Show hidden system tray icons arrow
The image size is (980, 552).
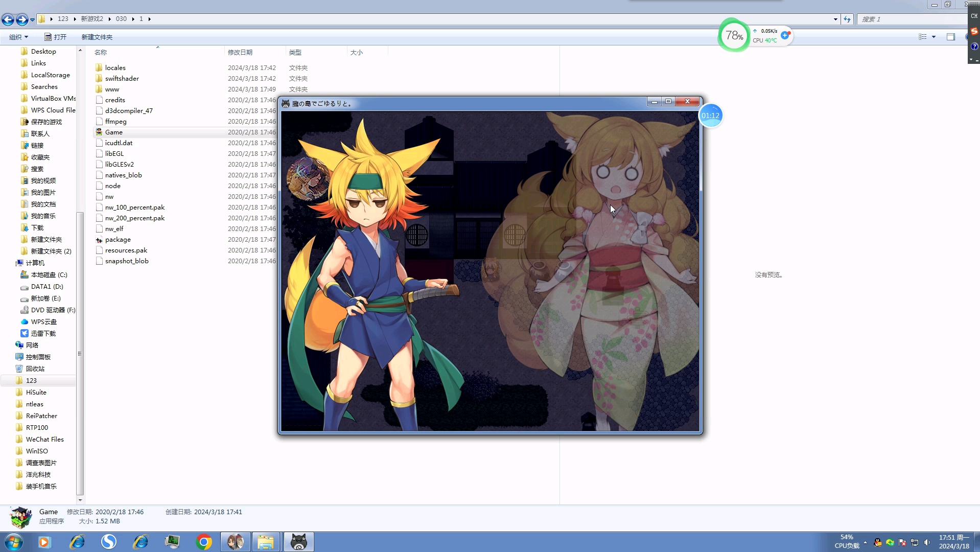click(865, 542)
